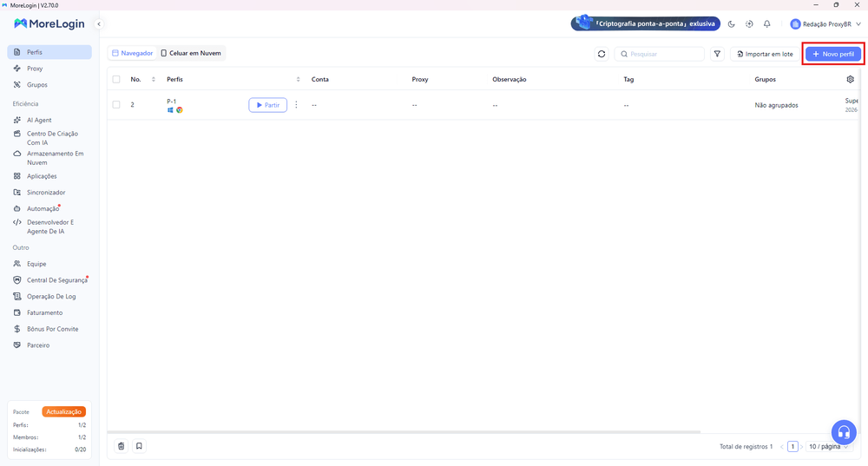Click Total de registros 1 text
The height and width of the screenshot is (466, 868).
tap(746, 447)
